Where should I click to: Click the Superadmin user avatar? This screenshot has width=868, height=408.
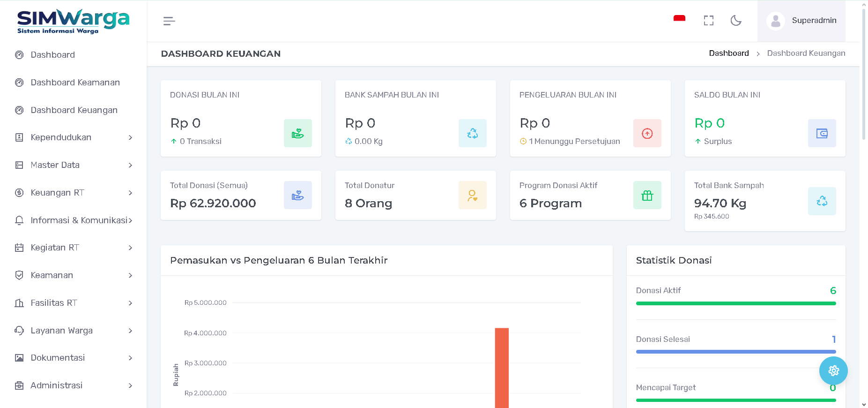pos(776,21)
